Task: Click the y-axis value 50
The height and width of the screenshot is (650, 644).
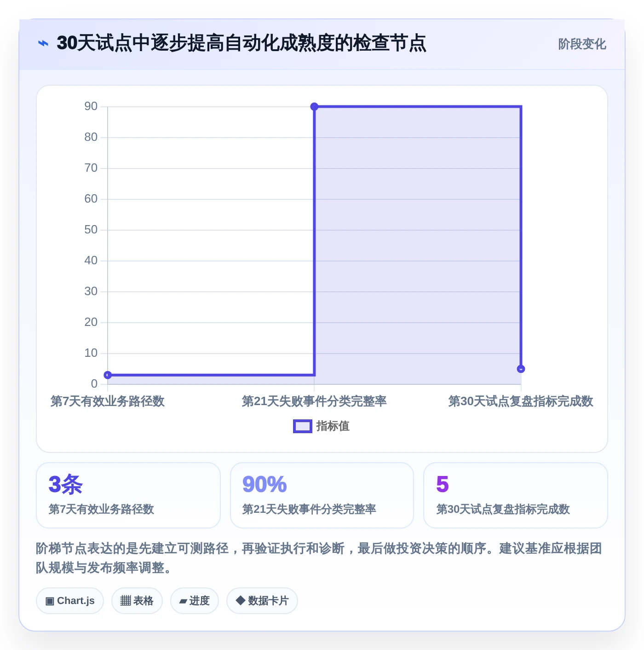Action: tap(91, 230)
